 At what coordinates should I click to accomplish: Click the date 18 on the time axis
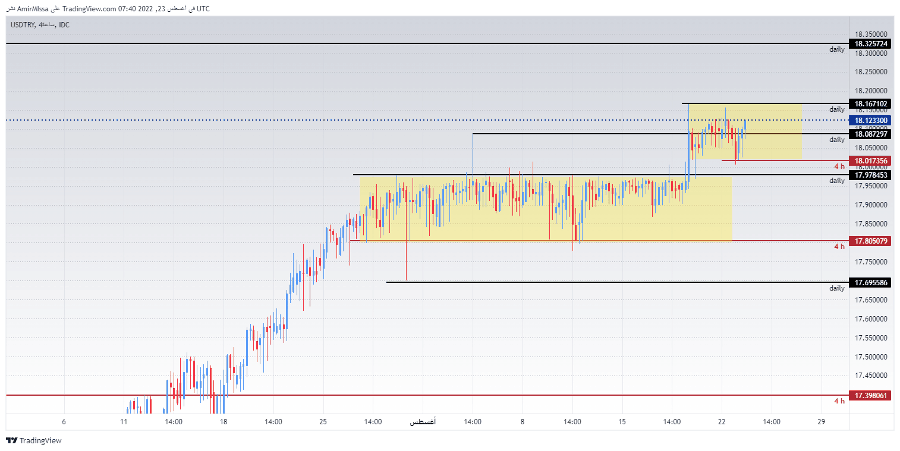coord(223,422)
